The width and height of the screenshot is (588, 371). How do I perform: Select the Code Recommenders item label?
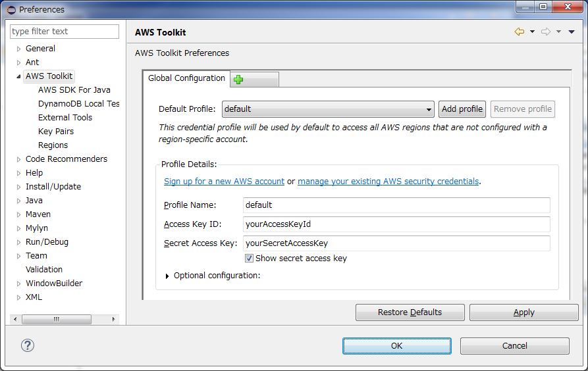click(x=66, y=159)
